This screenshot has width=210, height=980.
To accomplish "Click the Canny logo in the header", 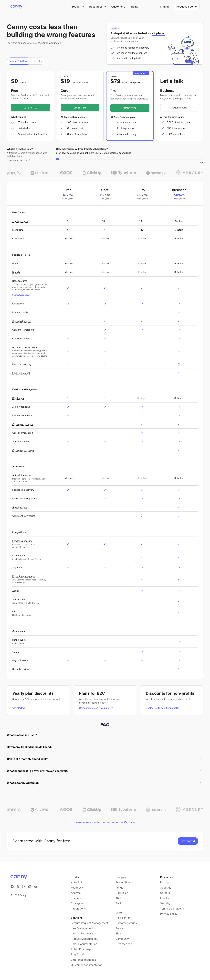I will 16,6.
